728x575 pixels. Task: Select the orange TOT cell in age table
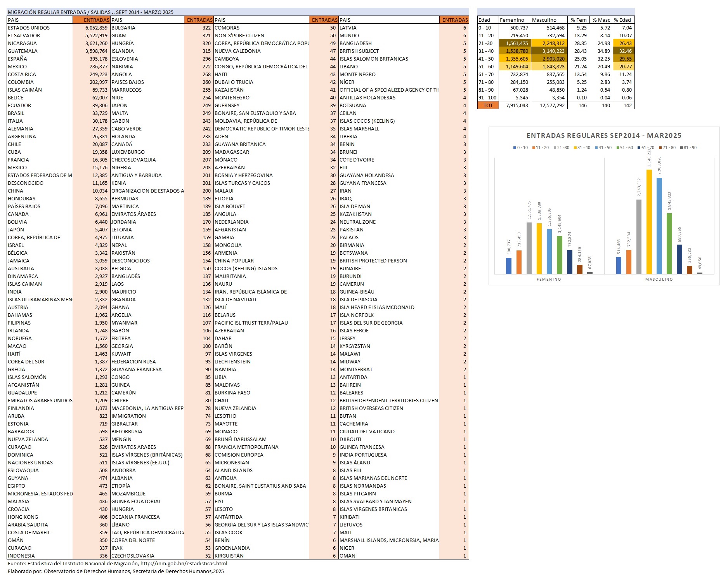(x=487, y=105)
